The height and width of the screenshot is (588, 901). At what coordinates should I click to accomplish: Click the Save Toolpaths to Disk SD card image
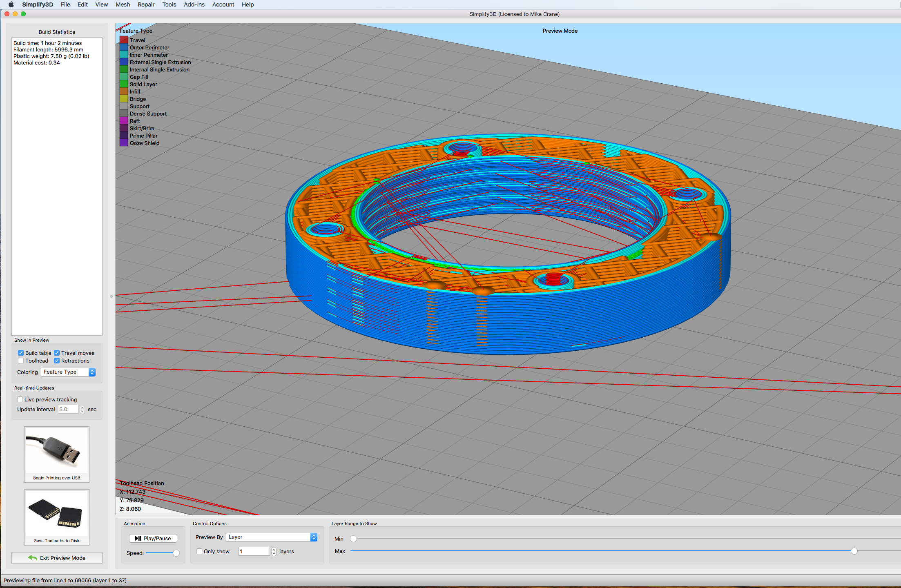coord(57,513)
